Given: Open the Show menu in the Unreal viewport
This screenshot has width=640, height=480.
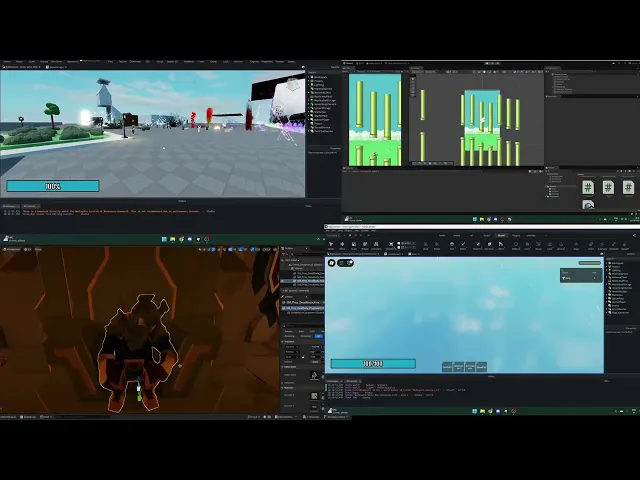Looking at the screenshot, I should click(x=38, y=249).
